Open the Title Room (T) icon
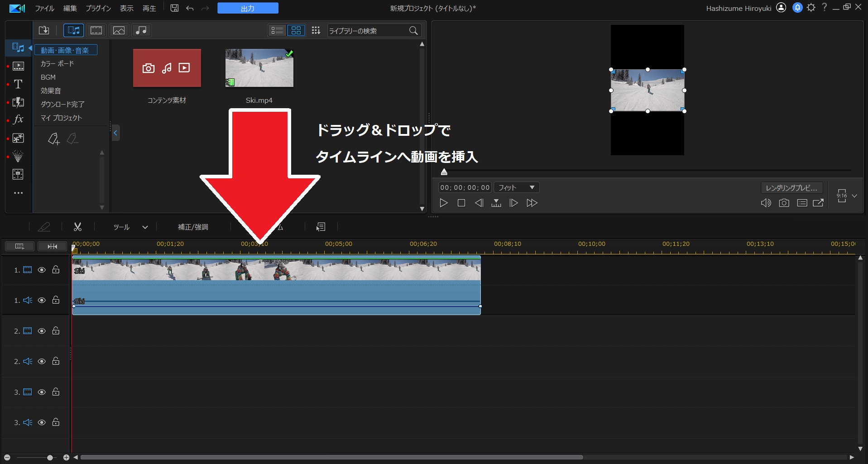 click(x=18, y=84)
